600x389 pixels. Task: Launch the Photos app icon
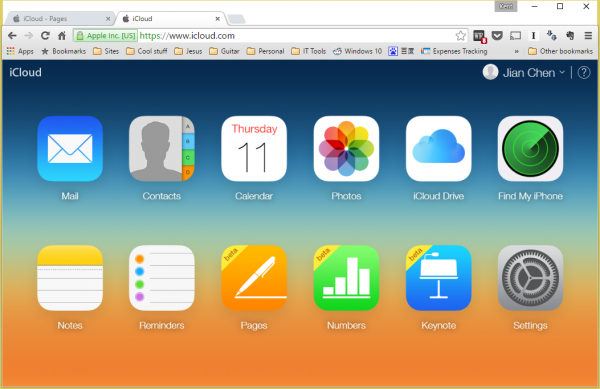tap(346, 148)
